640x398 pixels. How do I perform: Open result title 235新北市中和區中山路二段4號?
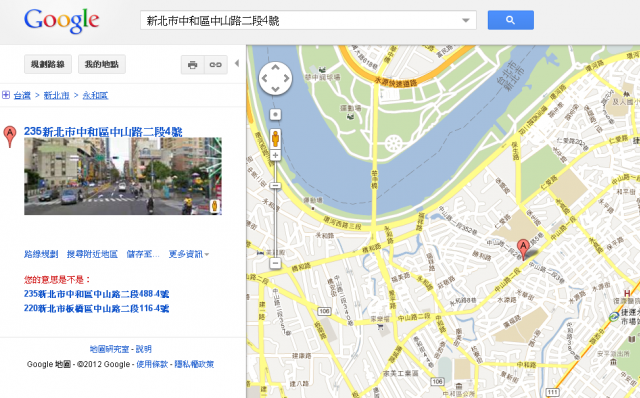103,131
